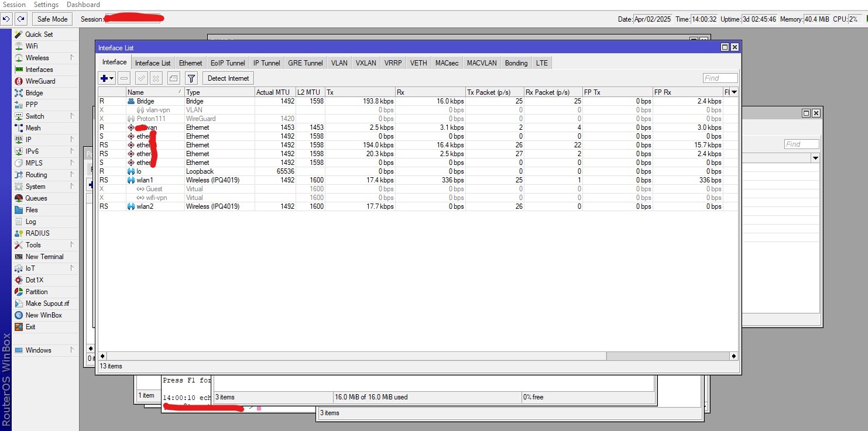The height and width of the screenshot is (431, 868).
Task: Switch to the Ethernet tab
Action: point(191,63)
